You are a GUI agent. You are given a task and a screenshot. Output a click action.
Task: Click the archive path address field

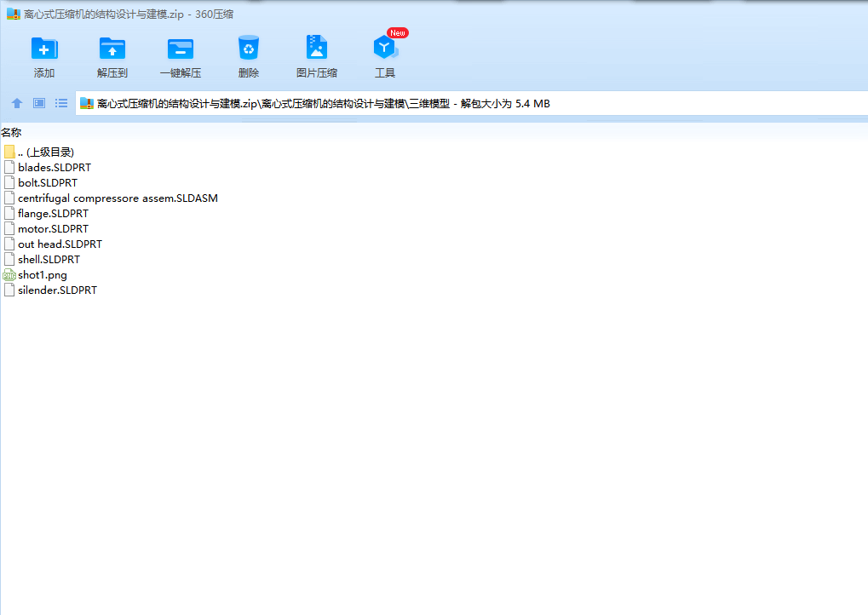pos(472,104)
